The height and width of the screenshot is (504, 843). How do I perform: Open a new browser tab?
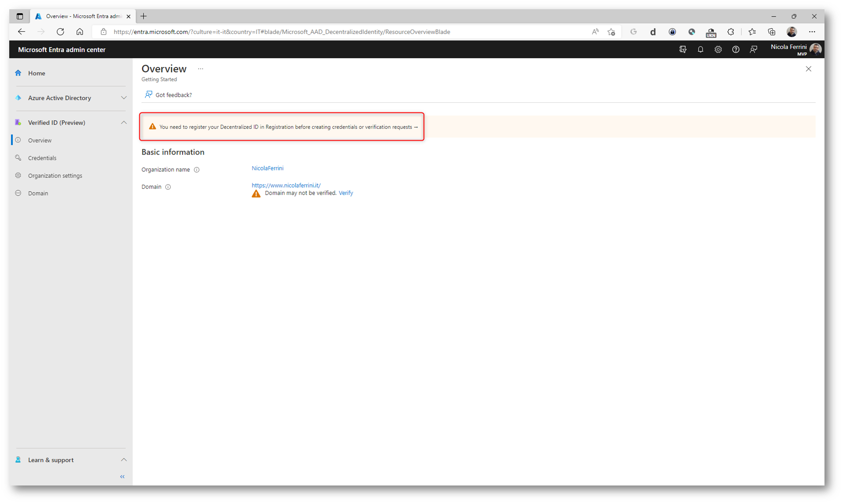[144, 16]
